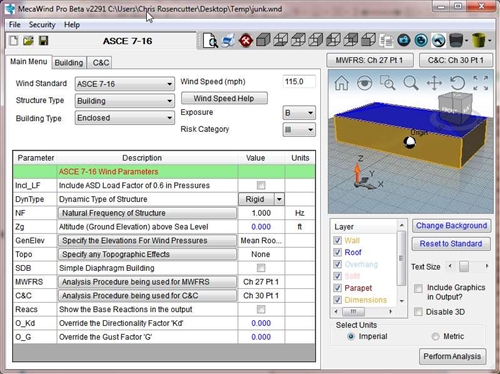Open print preview with magnifier page icon
The image size is (500, 374).
(x=211, y=41)
